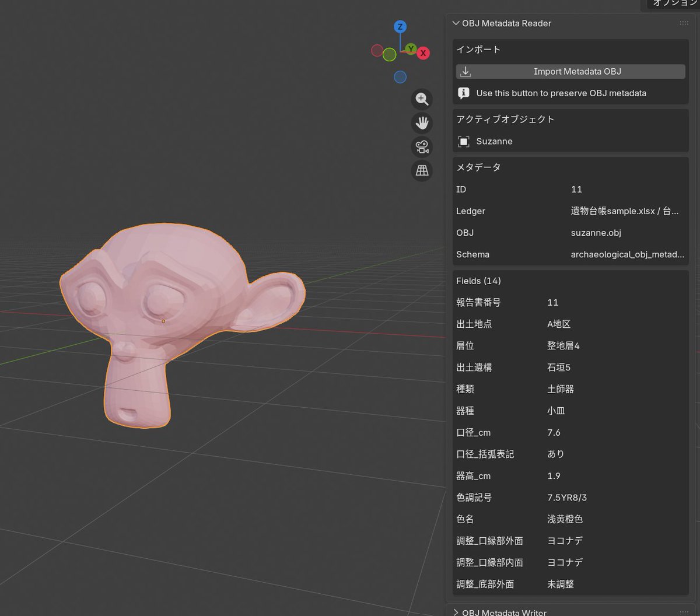Click the download icon on Import button
Screen dimensions: 700x616
click(x=466, y=72)
